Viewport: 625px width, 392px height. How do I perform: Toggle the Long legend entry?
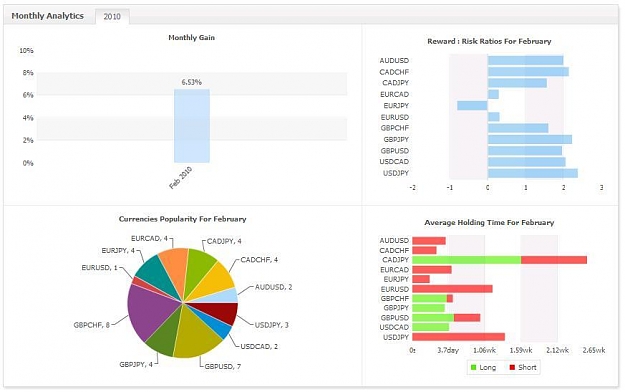(483, 367)
